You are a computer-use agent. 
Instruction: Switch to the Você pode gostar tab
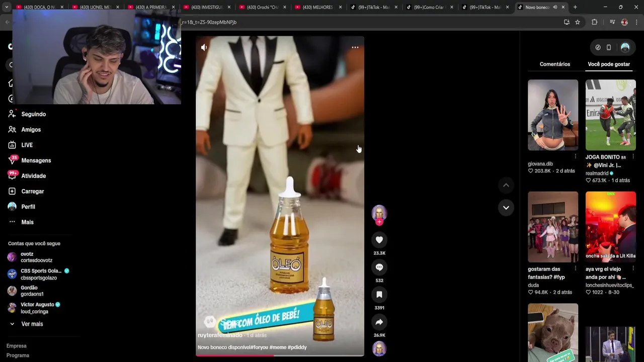(609, 64)
